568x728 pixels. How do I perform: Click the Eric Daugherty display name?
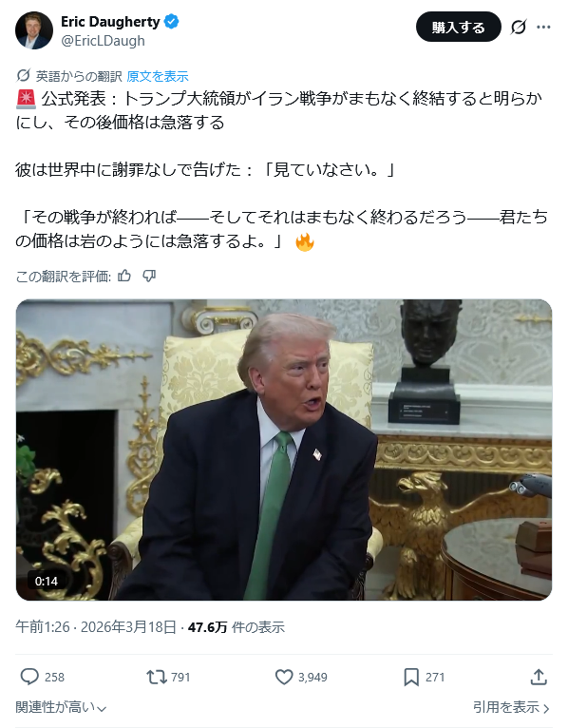(110, 21)
